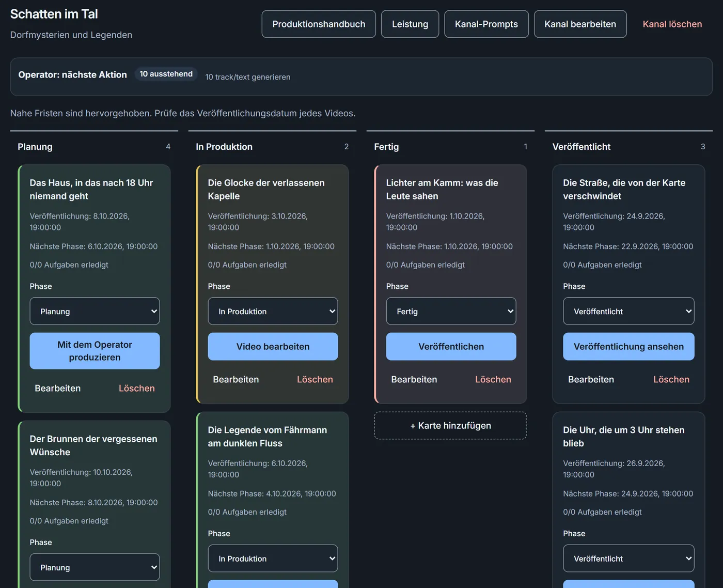Screen dimensions: 723x588
Task: Click 'Nächste Phase: 22.9.2026, 19:00:00' text
Action: 628,246
